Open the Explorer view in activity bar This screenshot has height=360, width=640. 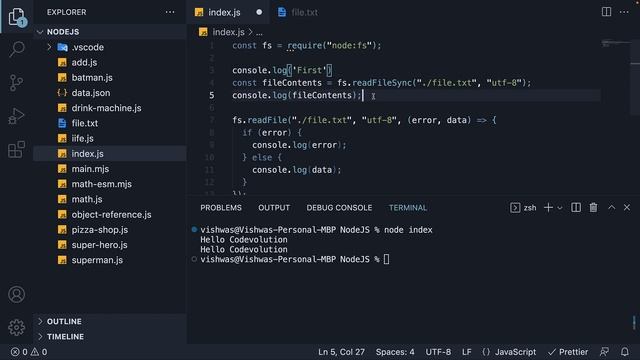coord(17,17)
